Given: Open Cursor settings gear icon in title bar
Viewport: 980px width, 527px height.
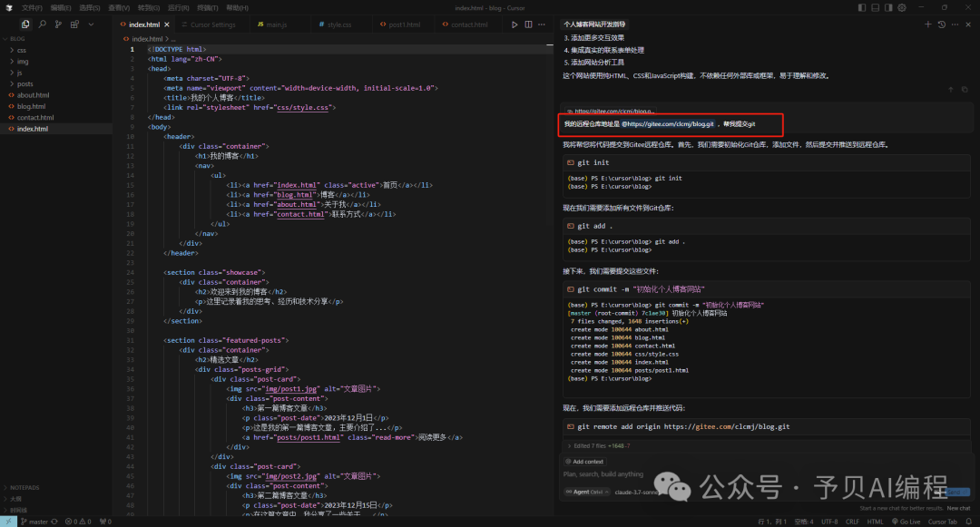Looking at the screenshot, I should (x=900, y=7).
